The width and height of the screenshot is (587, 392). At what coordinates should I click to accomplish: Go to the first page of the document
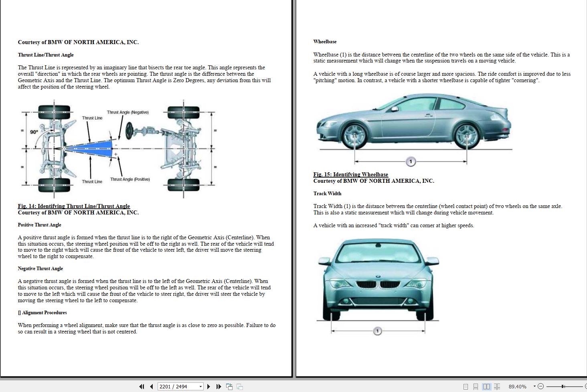[142, 386]
